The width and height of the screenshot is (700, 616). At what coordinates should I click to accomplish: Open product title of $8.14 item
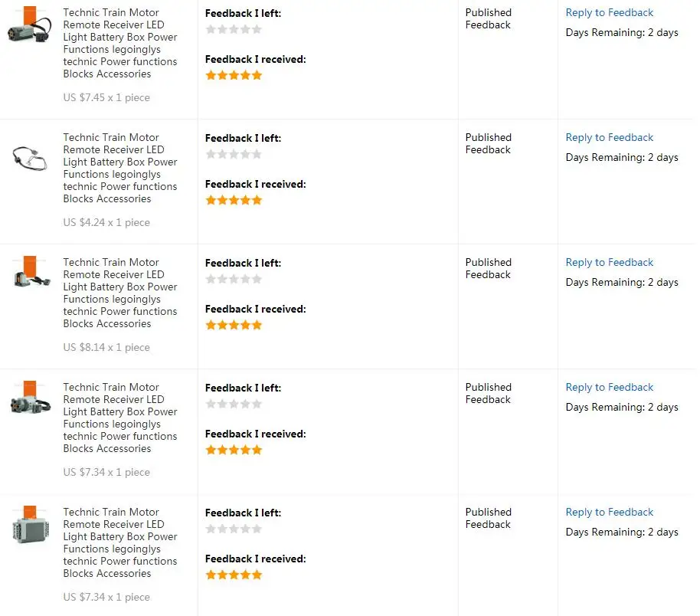pyautogui.click(x=120, y=293)
